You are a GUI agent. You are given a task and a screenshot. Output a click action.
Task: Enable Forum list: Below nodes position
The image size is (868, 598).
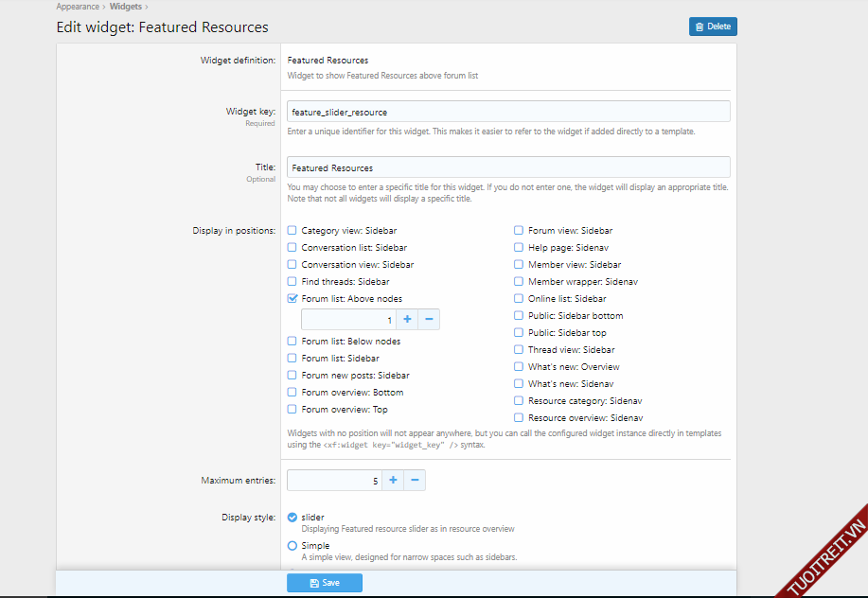(292, 342)
